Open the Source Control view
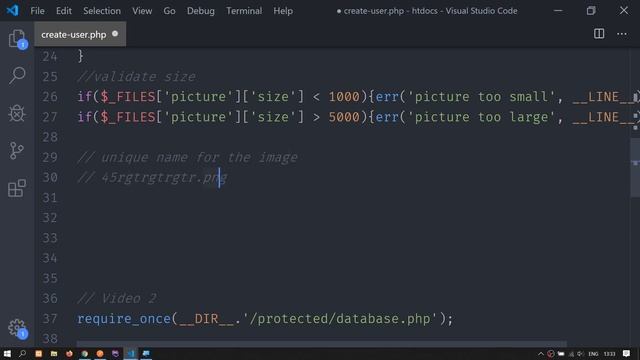Screen dimensions: 640x360 pos(17,151)
